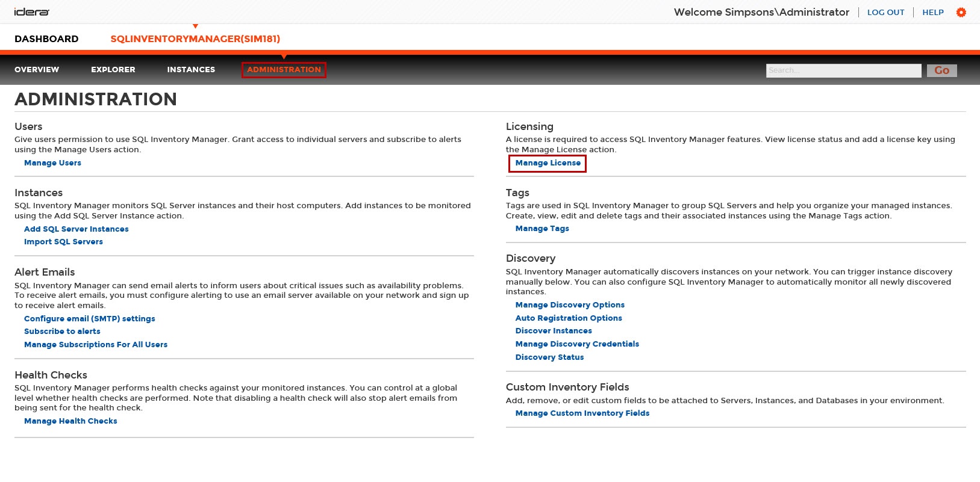Click the Welcome Simpsons\Administrator text

761,12
